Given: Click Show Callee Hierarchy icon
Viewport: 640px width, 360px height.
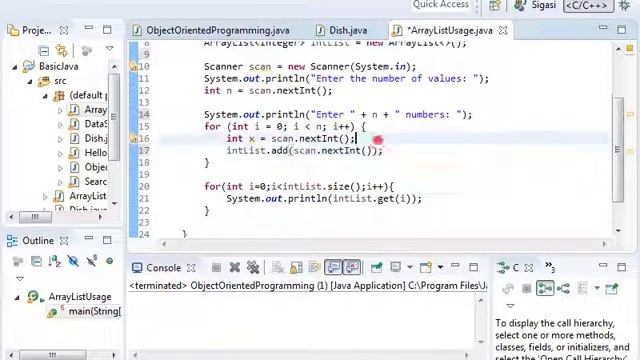Looking at the screenshot, I should point(564,289).
